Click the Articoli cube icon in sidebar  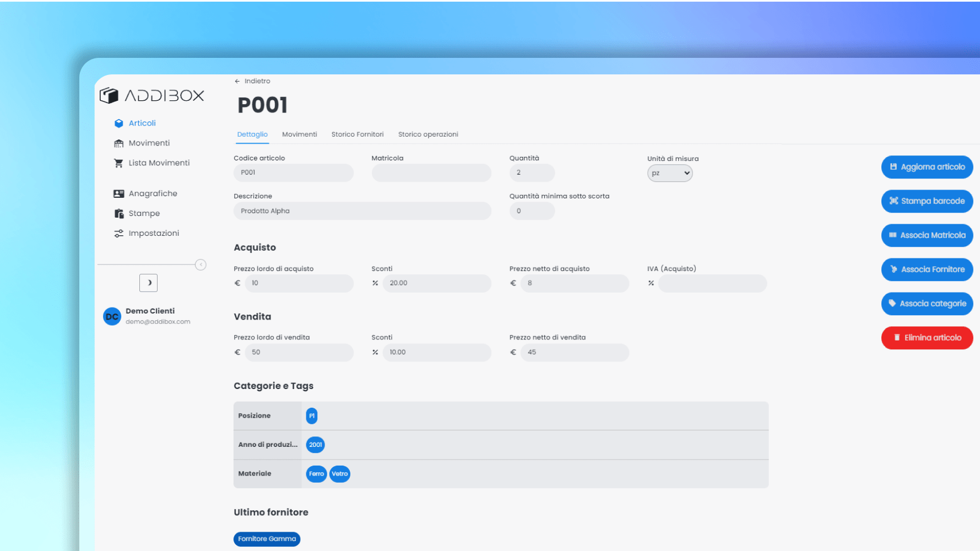tap(118, 123)
